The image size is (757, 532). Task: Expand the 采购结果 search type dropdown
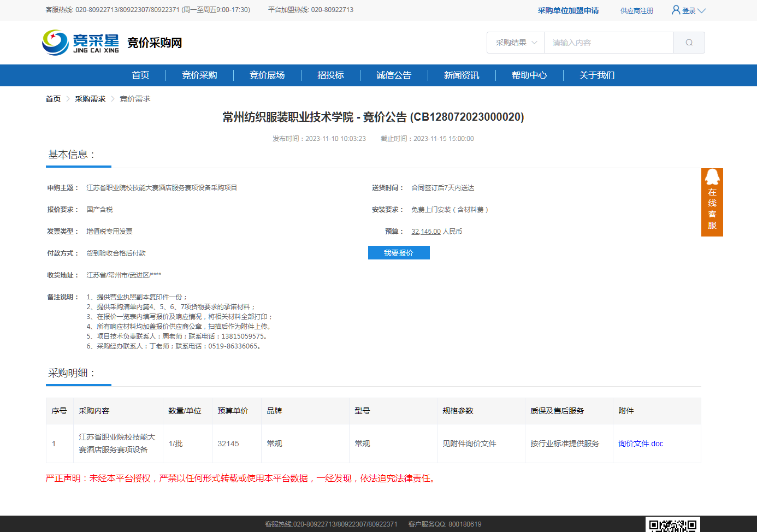coord(516,43)
